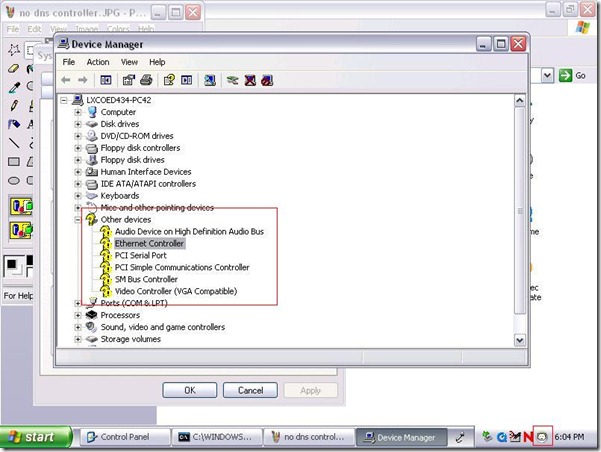Viewport: 601px width, 452px height.
Task: Toggle Show/Hide Console Tree toolbar button
Action: pyautogui.click(x=106, y=80)
